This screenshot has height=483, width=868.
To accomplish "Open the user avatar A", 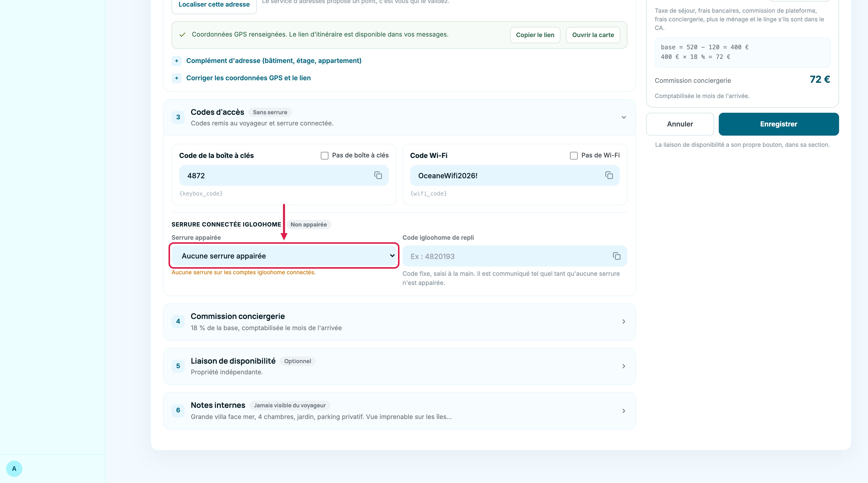I will pyautogui.click(x=14, y=469).
